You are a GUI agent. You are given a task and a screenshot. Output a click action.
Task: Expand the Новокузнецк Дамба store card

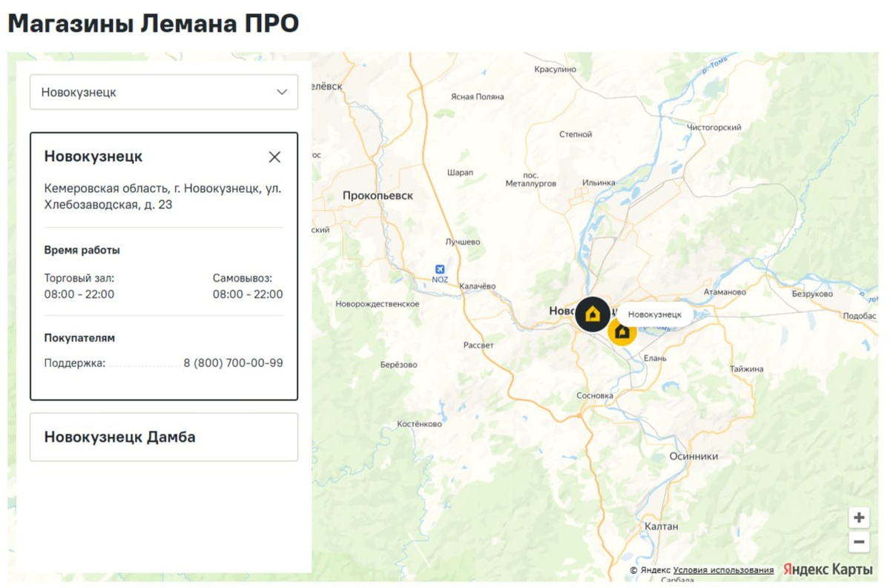(x=164, y=437)
